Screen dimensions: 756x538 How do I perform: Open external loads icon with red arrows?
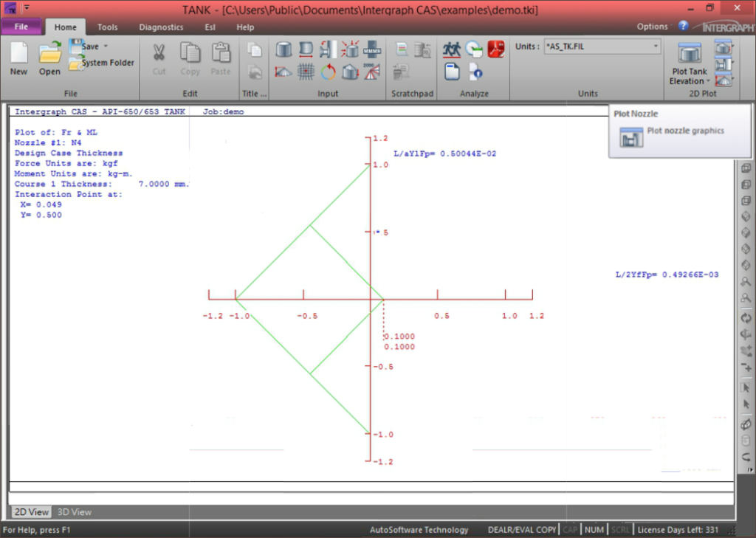[x=350, y=49]
